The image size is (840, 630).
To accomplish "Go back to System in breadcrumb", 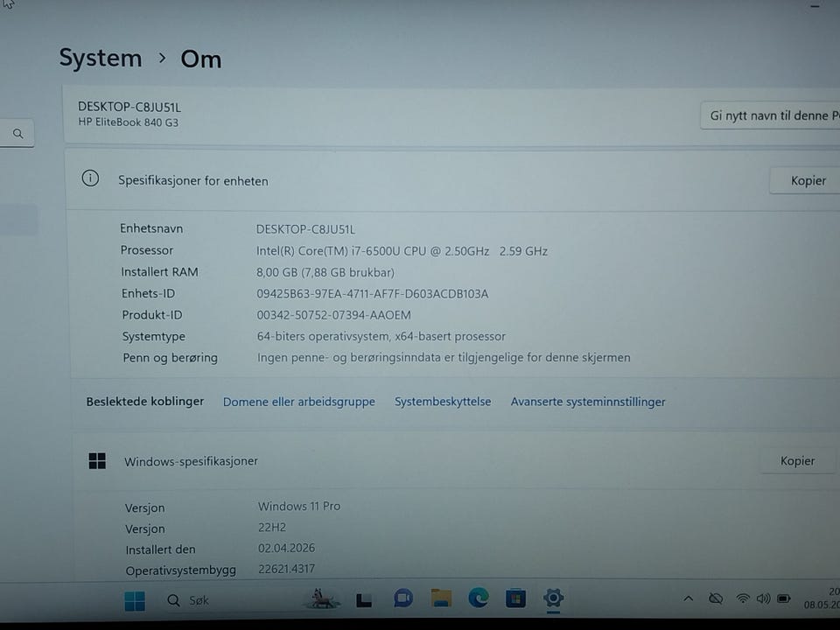I will point(100,58).
